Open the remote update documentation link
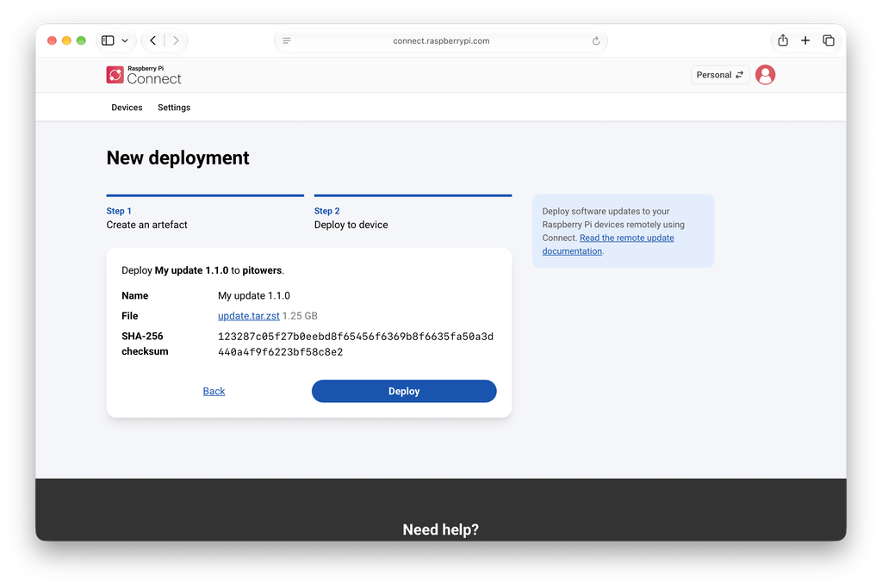882x588 pixels. pos(608,244)
